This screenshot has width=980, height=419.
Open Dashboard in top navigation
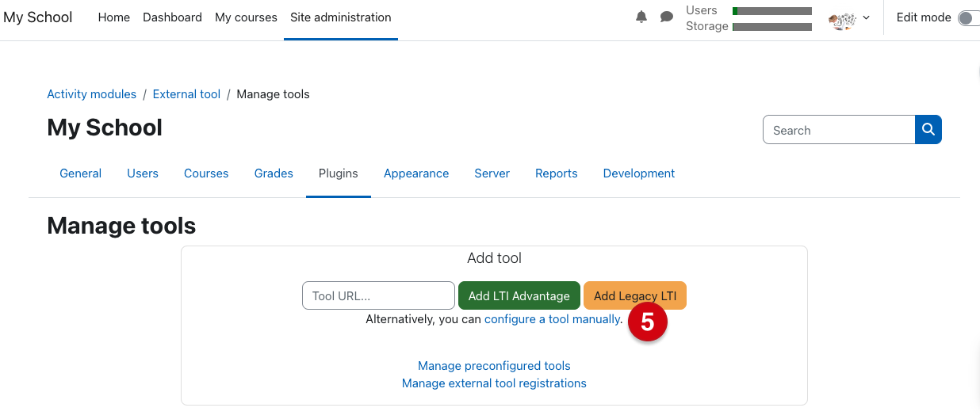tap(172, 17)
